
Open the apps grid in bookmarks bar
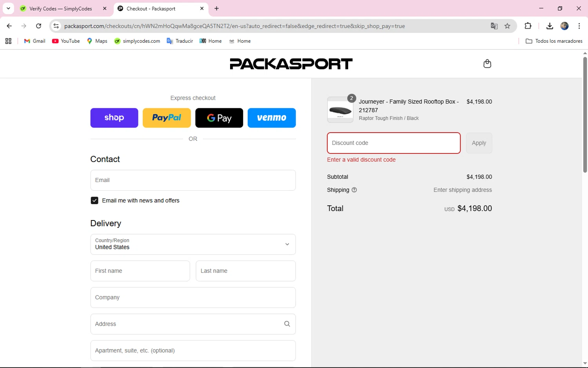click(x=8, y=41)
